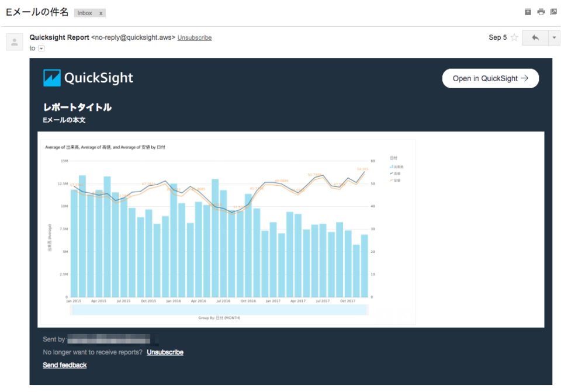
Task: Click the print icon above the email
Action: pos(541,12)
